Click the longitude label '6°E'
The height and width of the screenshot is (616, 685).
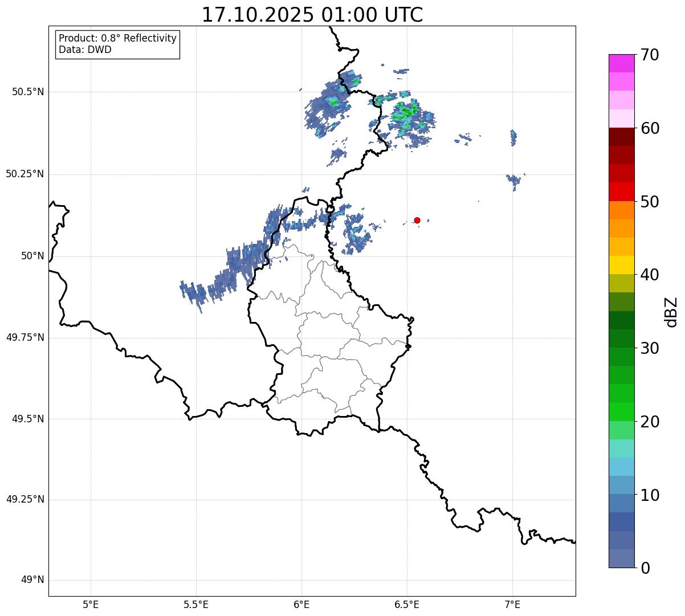coord(301,604)
